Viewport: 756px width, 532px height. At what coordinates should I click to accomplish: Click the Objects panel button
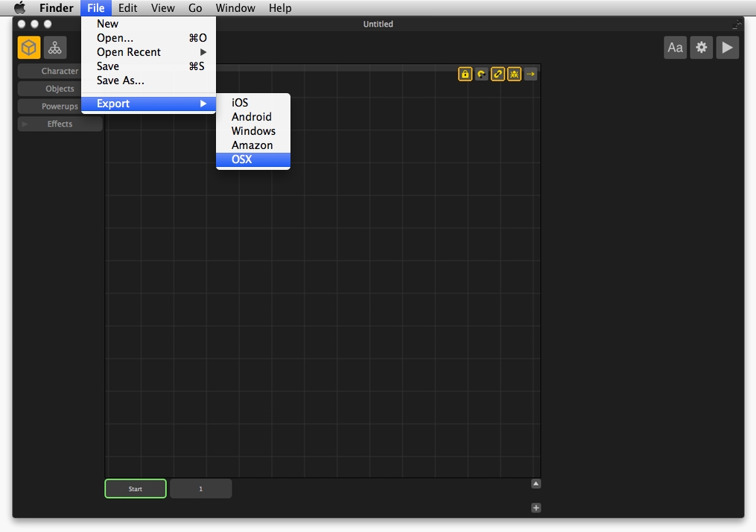click(x=60, y=89)
